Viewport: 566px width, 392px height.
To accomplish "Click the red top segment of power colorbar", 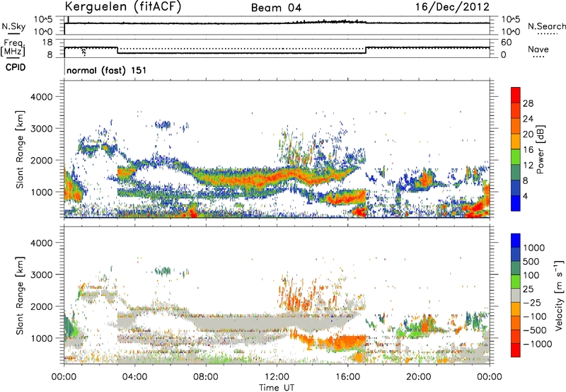I will click(516, 95).
